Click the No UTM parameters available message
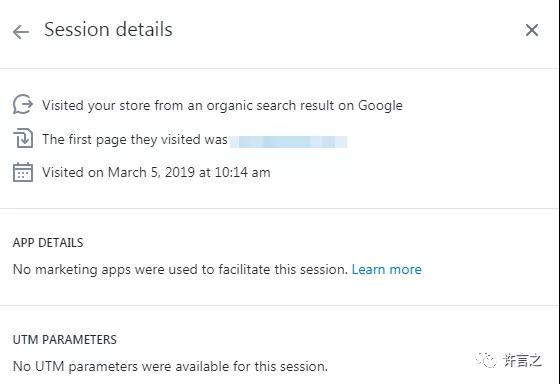 pyautogui.click(x=170, y=366)
